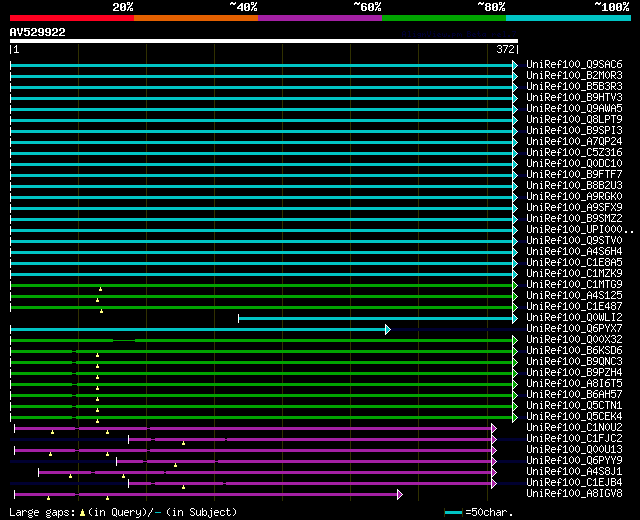Open the truncated UniRef100_UPI000.. label

580,230
